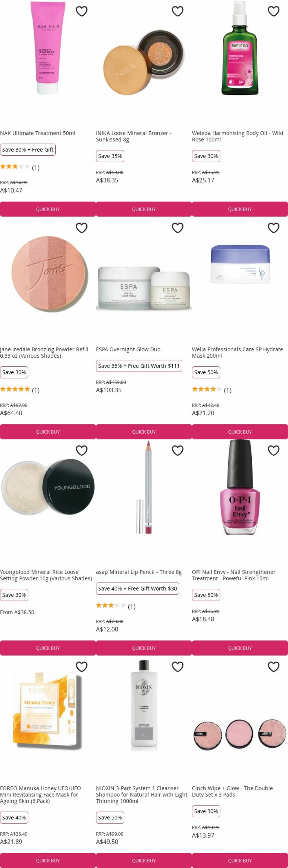Save Weleda Harmonising Body Oil to wishlist
Viewport: 288px width, 868px height.
[274, 11]
